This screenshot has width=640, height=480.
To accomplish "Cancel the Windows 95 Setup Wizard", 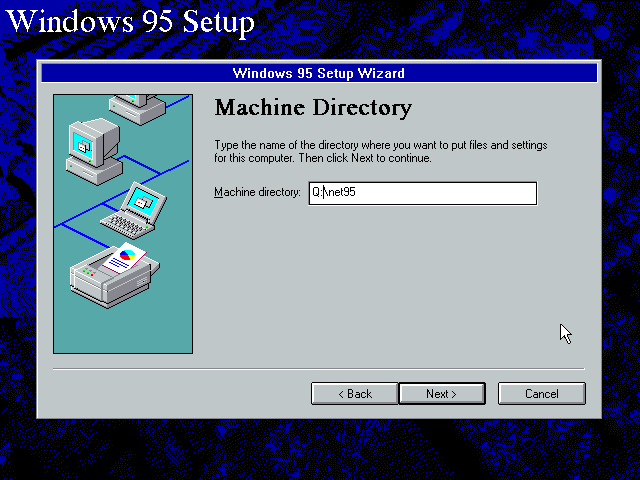I will 542,393.
